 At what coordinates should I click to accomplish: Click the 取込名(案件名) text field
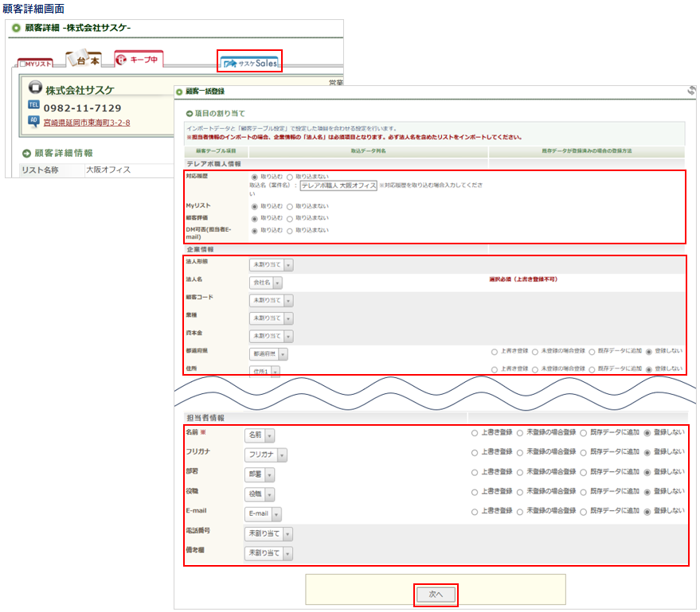[338, 185]
